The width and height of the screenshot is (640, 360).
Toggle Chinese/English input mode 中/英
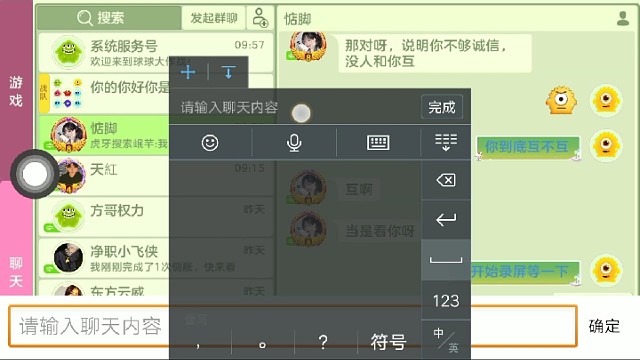(446, 340)
